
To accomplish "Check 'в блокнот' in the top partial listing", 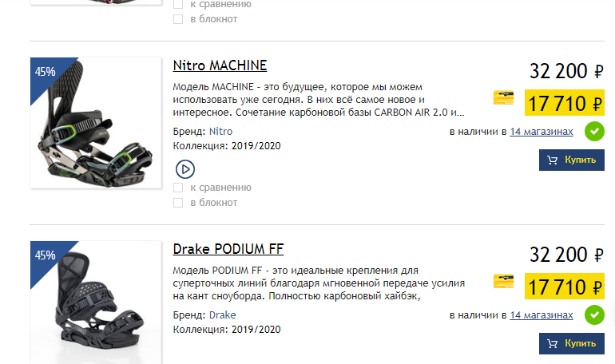I will [178, 19].
